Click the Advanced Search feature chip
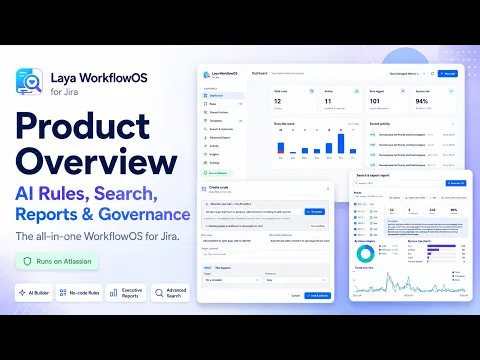This screenshot has height=360, width=480. tap(170, 293)
